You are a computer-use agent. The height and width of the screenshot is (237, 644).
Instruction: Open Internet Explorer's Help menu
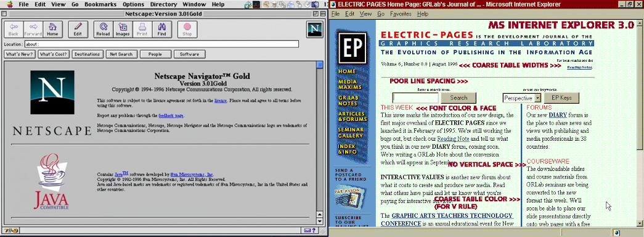[x=423, y=14]
